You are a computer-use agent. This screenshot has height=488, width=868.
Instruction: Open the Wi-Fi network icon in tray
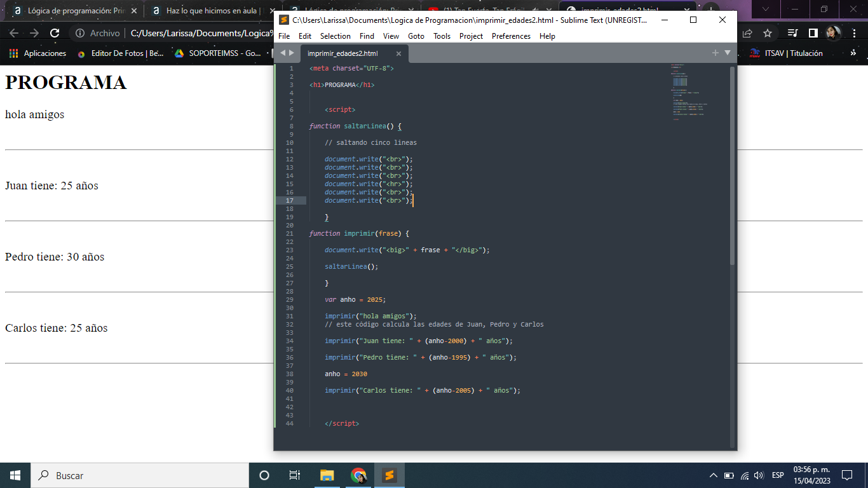pyautogui.click(x=744, y=475)
